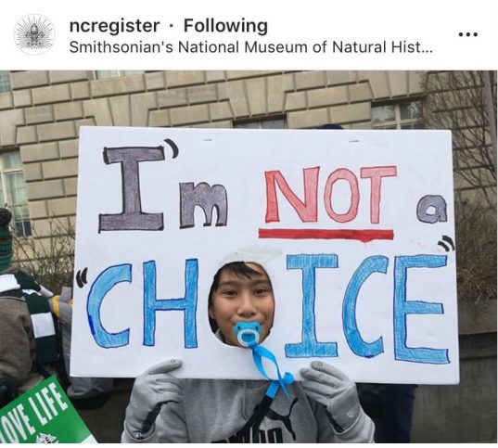498x448 pixels.
Task: Click the ncregister username
Action: point(114,26)
